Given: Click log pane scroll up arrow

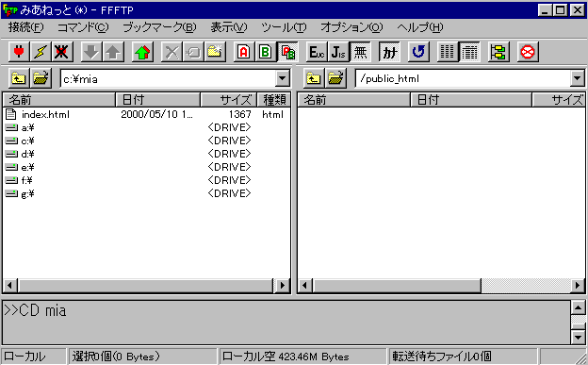Looking at the screenshot, I should tap(578, 308).
